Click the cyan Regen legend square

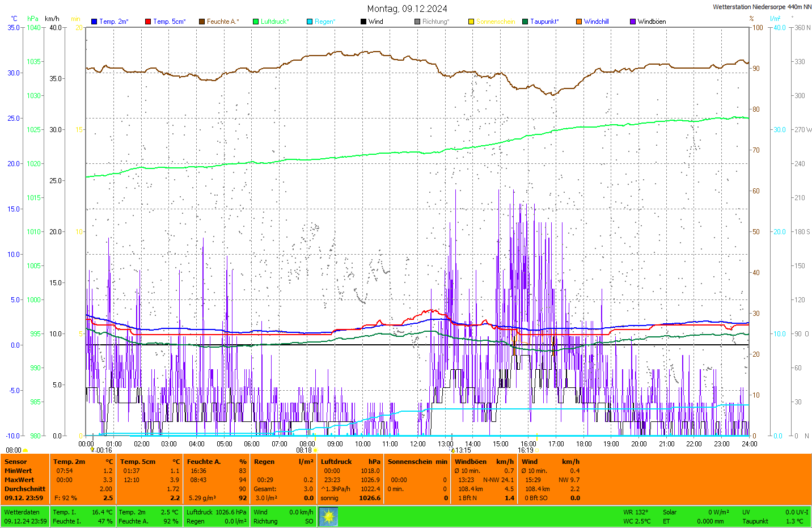point(310,22)
